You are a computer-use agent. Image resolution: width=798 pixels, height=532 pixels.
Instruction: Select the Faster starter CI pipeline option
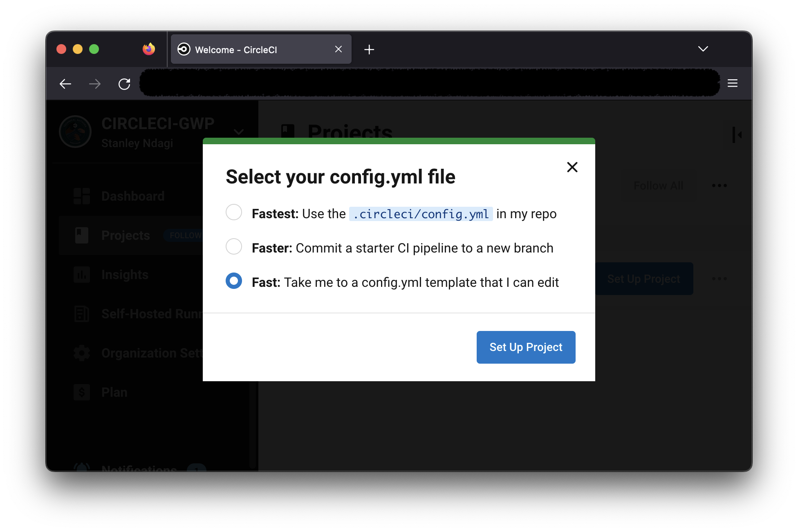coord(234,247)
